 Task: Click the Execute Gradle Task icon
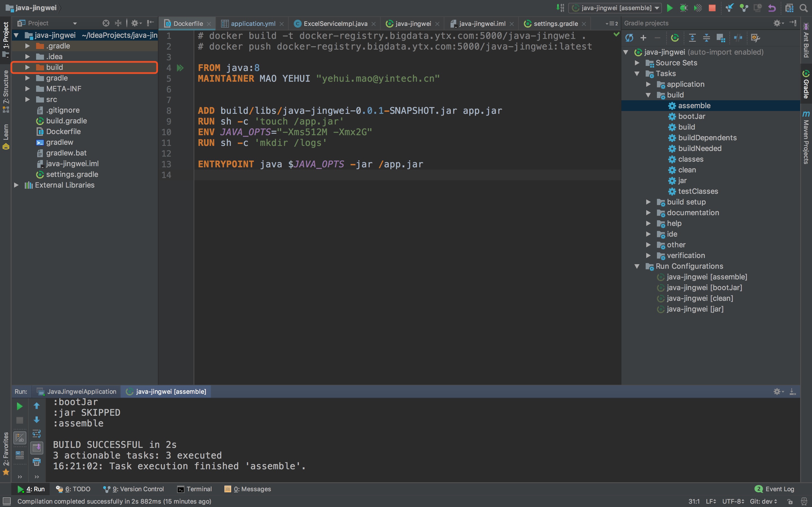675,38
